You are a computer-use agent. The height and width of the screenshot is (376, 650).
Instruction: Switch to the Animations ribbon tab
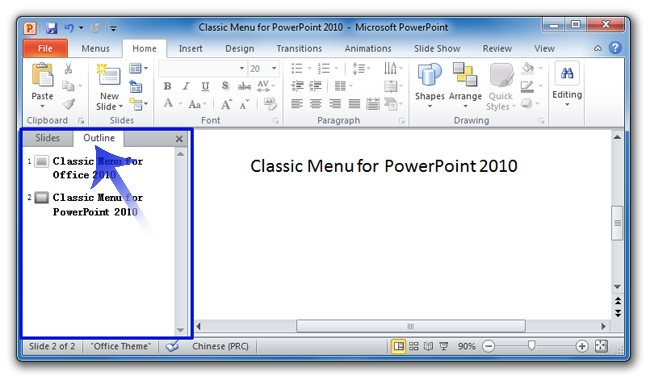(x=368, y=49)
